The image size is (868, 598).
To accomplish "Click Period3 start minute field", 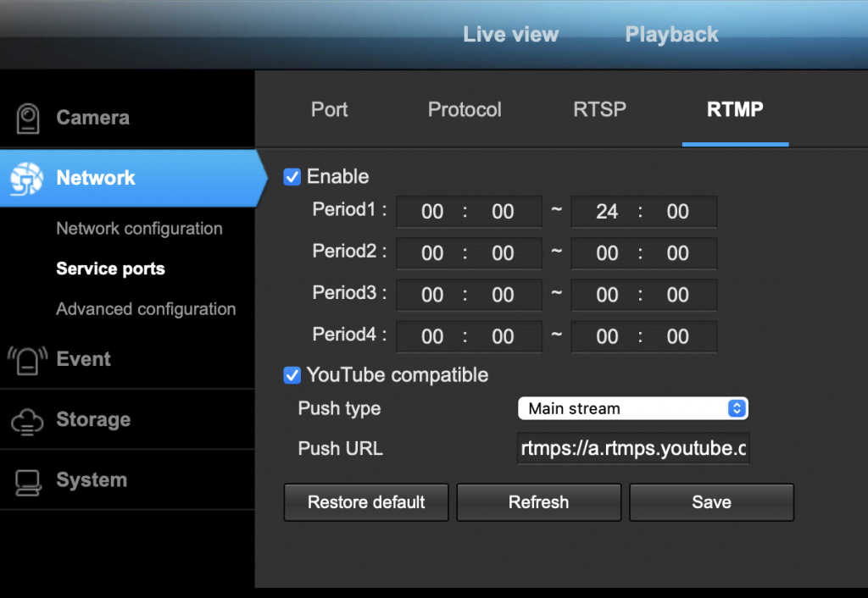I will pos(503,295).
